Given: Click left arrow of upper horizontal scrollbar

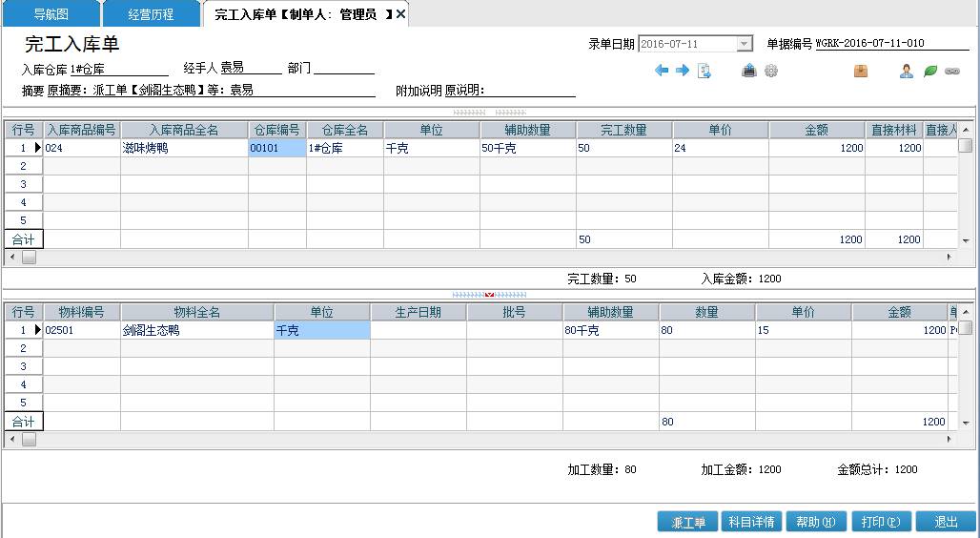Looking at the screenshot, I should point(11,258).
